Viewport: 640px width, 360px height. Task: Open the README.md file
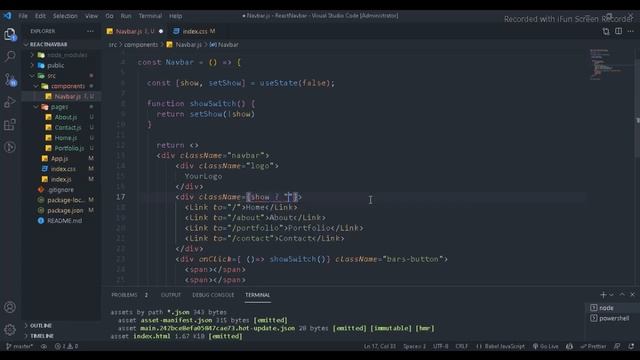coord(64,221)
